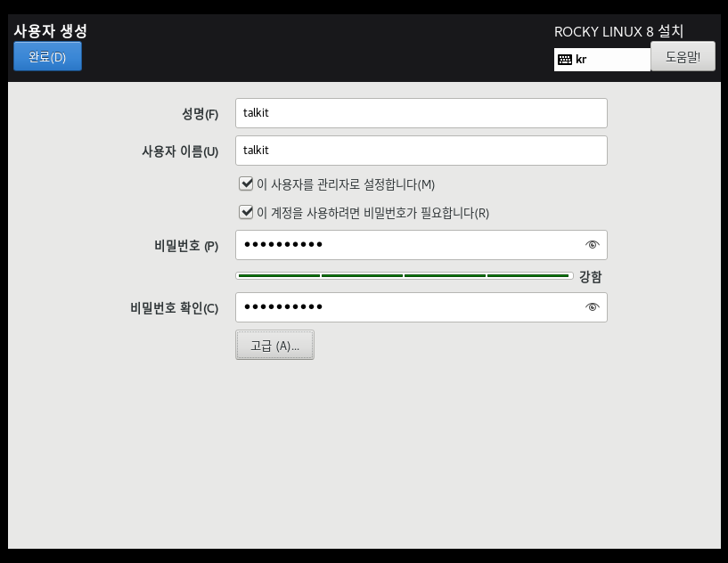Click the ROCKY LINUX 8 설치 title text
The width and height of the screenshot is (728, 563).
coord(618,31)
